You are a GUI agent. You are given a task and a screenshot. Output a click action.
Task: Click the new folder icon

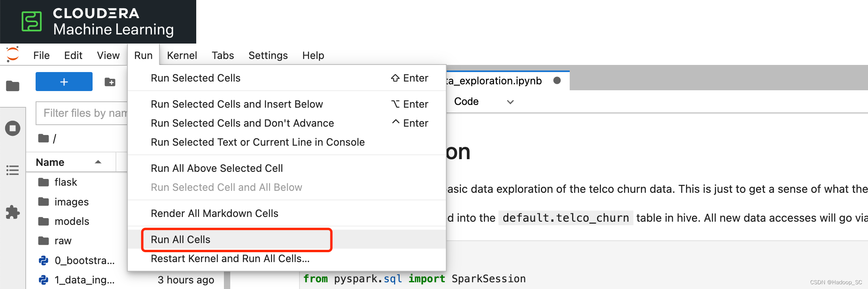(110, 82)
